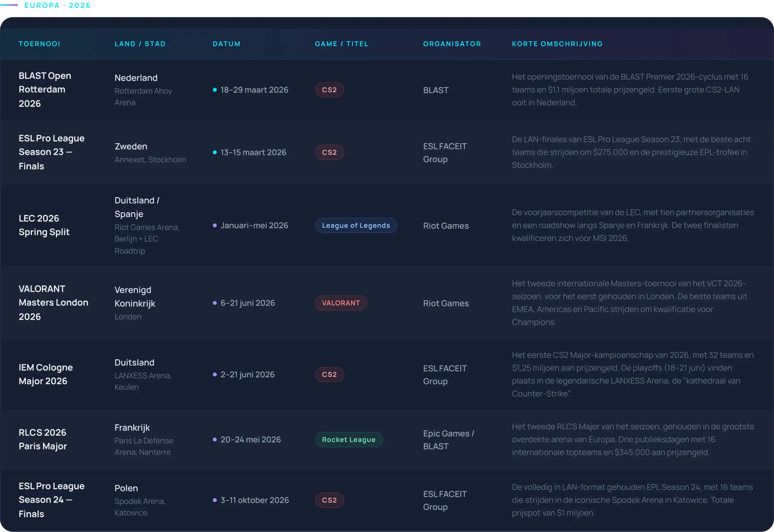The width and height of the screenshot is (774, 532).
Task: Sort by the TOERNOOI column header
Action: coord(39,44)
